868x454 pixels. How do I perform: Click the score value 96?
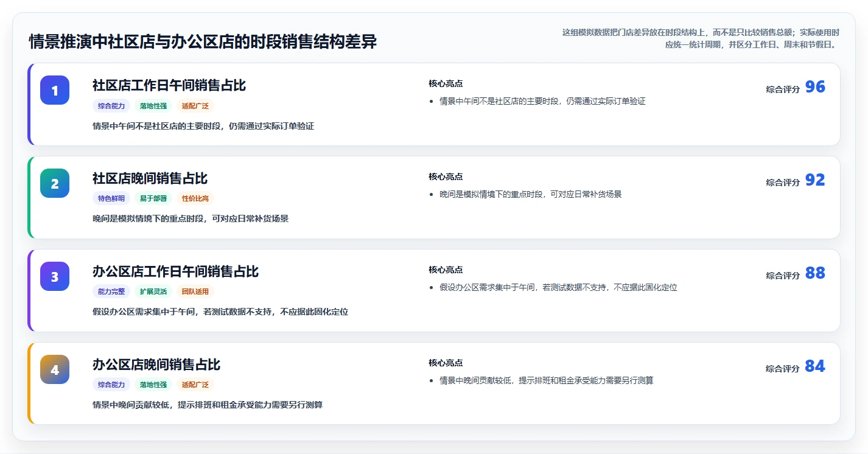tap(815, 87)
